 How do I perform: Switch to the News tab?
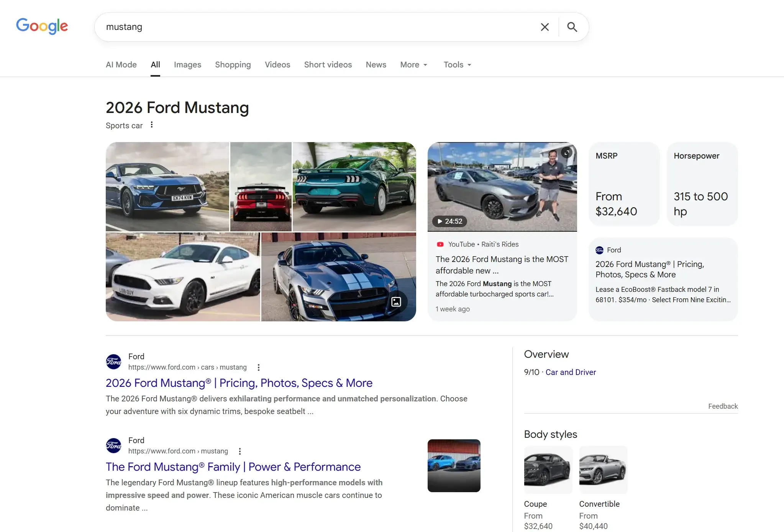pyautogui.click(x=376, y=64)
